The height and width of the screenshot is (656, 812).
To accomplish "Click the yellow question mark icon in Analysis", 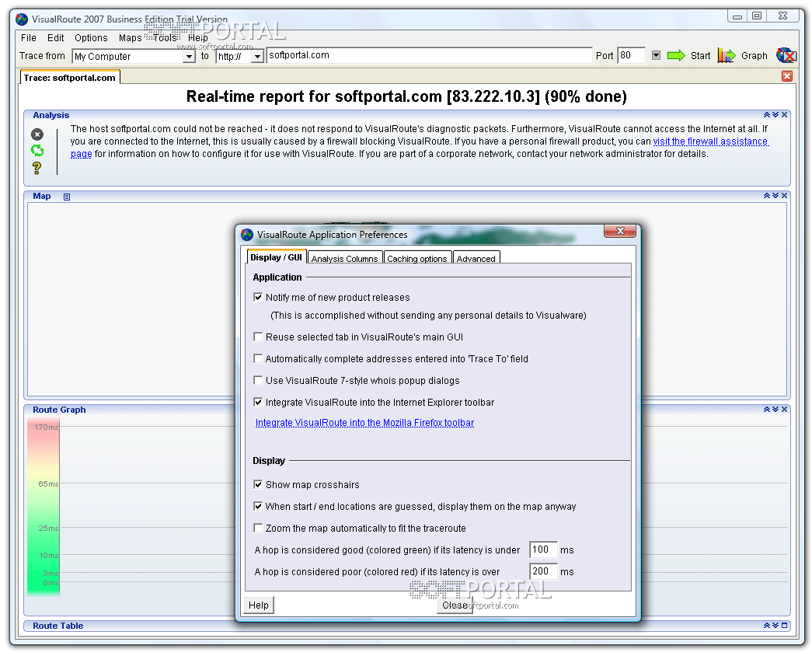I will [37, 167].
